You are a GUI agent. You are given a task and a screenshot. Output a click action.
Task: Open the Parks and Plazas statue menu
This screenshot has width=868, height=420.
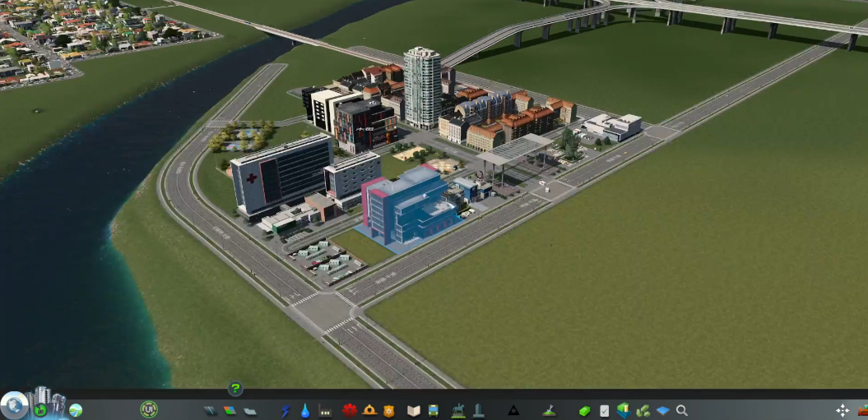pos(457,411)
